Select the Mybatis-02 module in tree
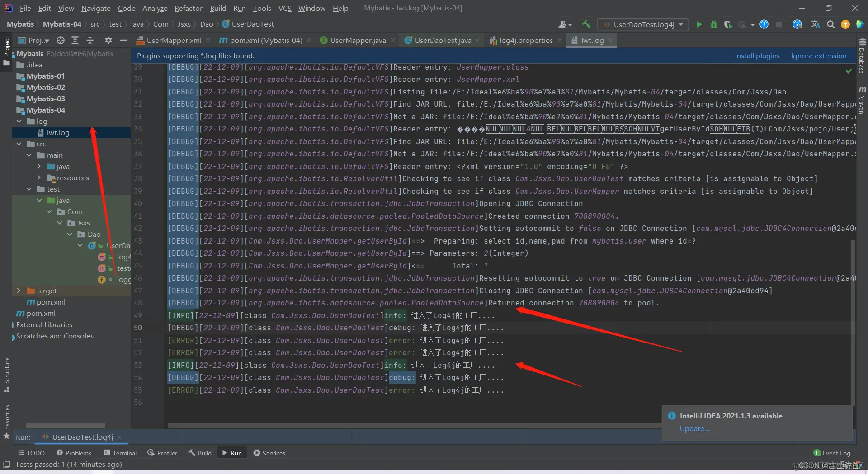 pyautogui.click(x=46, y=87)
